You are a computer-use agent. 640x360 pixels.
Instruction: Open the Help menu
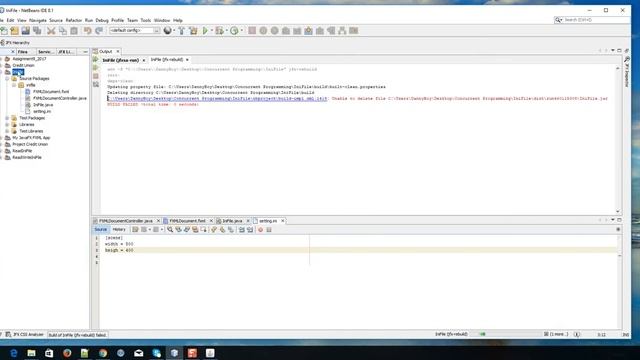[x=178, y=20]
